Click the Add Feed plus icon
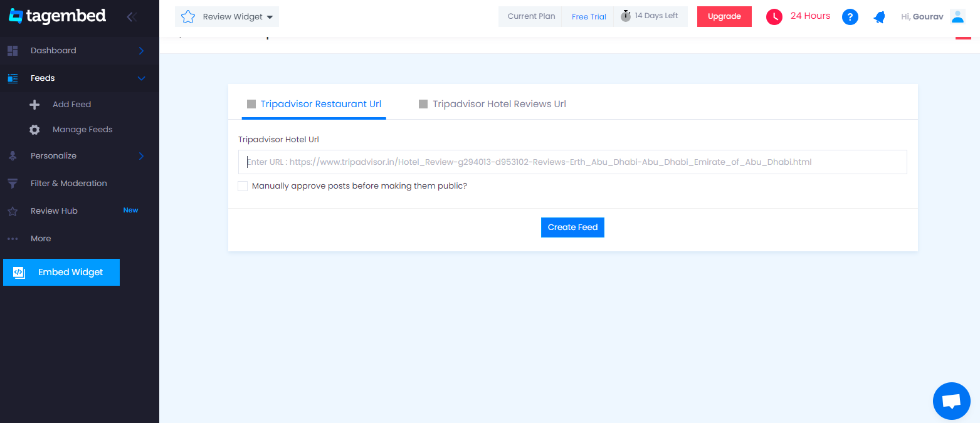Image resolution: width=980 pixels, height=423 pixels. (x=34, y=105)
